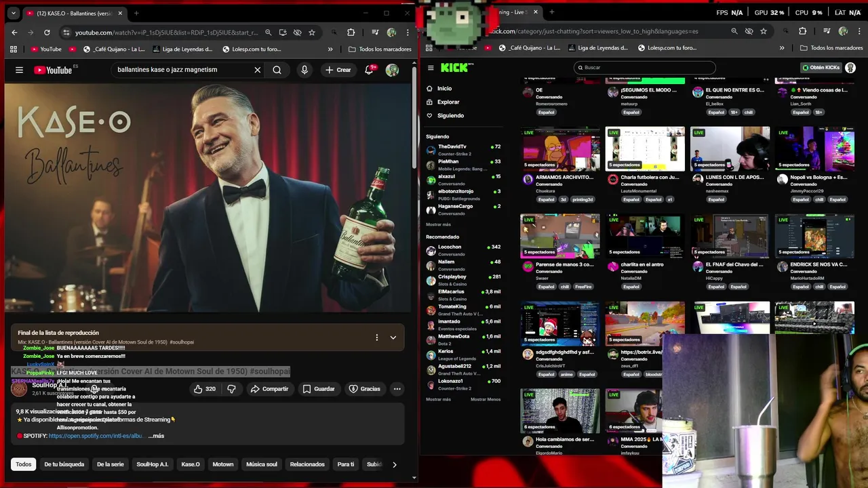The height and width of the screenshot is (488, 868).
Task: Select the SoulHop A.I. filter chip
Action: pyautogui.click(x=153, y=464)
